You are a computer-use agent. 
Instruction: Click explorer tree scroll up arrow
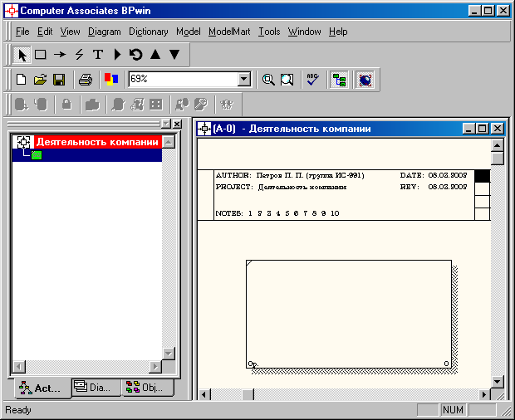(x=169, y=142)
